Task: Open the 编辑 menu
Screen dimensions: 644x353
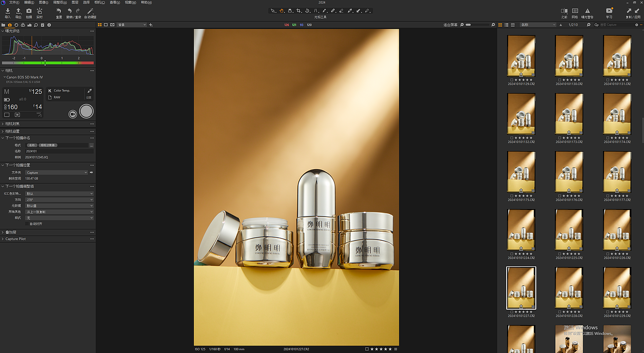Action: (29, 3)
